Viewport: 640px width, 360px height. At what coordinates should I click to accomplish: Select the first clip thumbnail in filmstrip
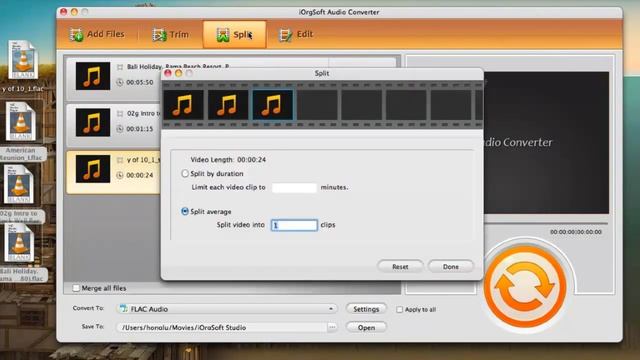[x=183, y=105]
